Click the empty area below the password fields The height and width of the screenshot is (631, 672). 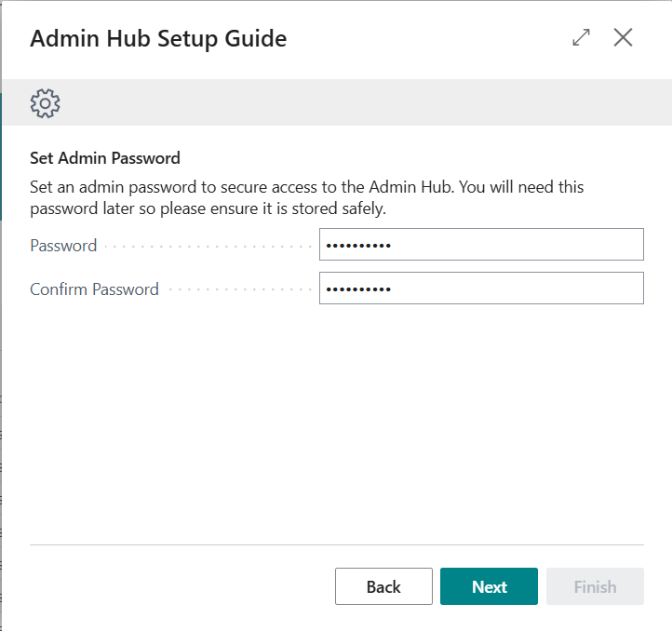tap(337, 423)
